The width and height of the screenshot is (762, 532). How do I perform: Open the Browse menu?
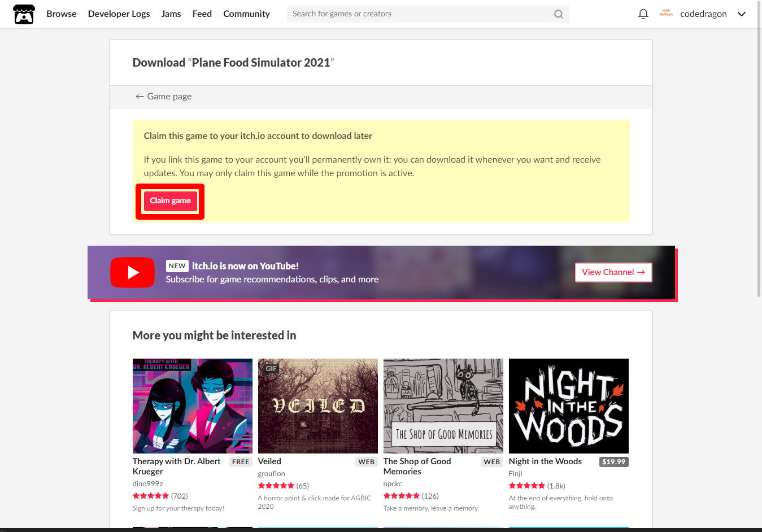[61, 14]
